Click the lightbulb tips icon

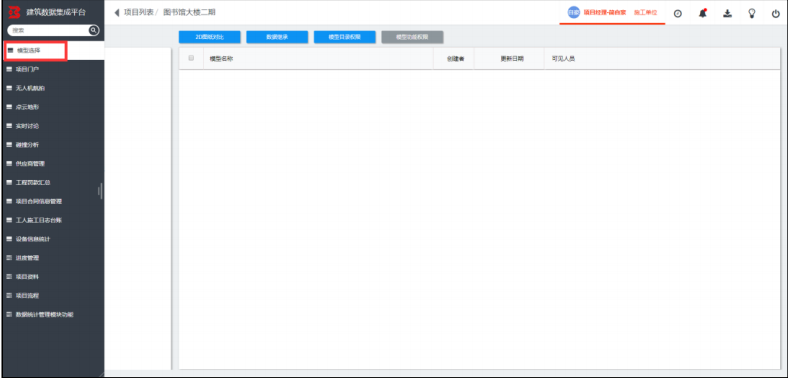click(x=752, y=14)
